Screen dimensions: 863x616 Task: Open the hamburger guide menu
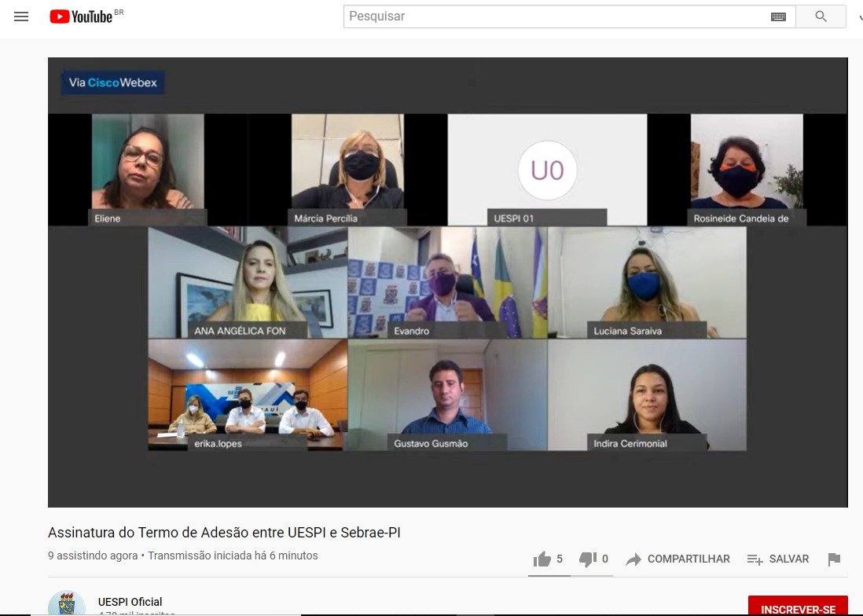pos(21,16)
